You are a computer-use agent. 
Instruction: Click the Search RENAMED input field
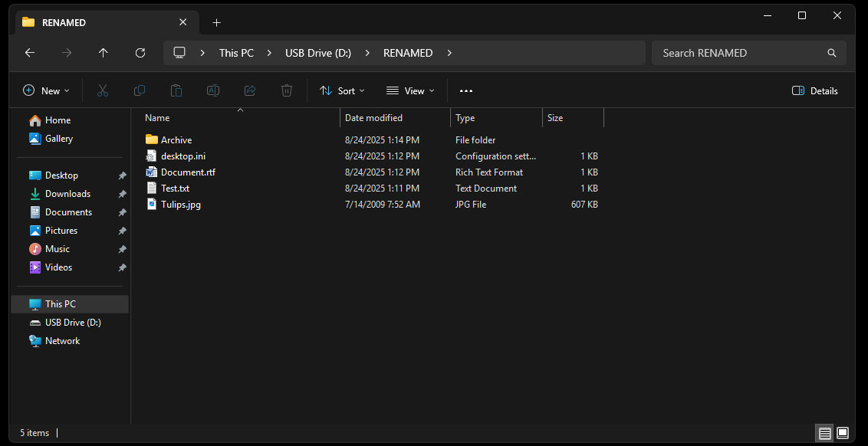coord(740,53)
